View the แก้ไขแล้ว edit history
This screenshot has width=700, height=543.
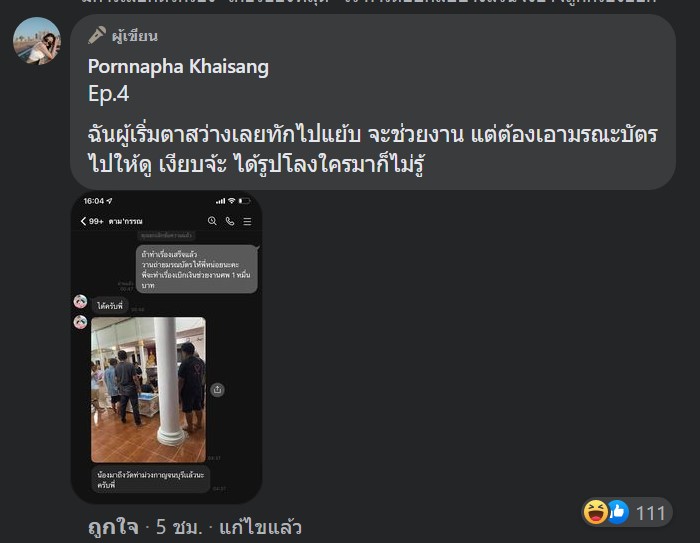point(260,527)
